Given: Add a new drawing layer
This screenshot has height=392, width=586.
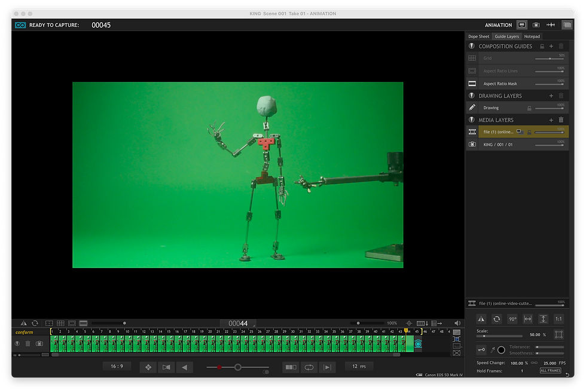Looking at the screenshot, I should tap(551, 96).
